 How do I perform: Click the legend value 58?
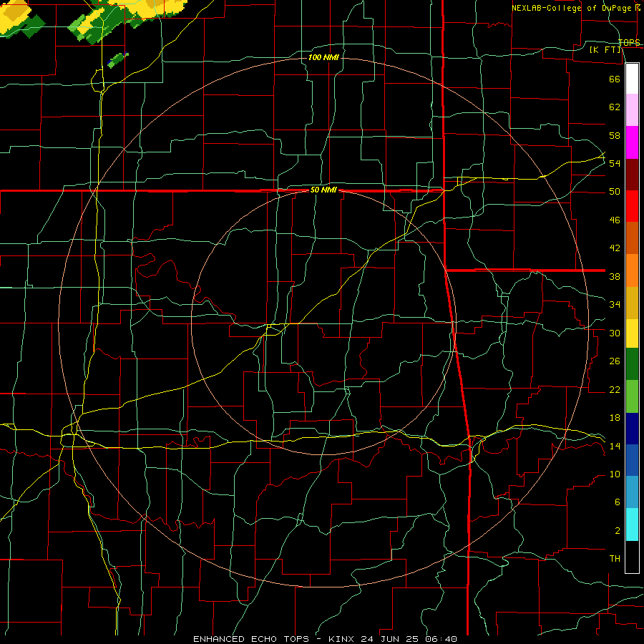tap(615, 135)
